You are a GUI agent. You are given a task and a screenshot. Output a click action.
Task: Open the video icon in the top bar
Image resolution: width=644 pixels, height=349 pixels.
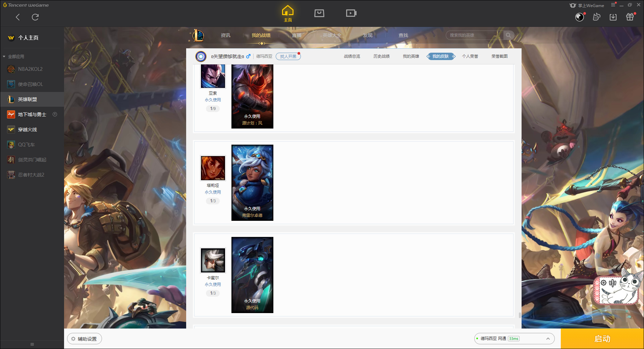tap(351, 13)
